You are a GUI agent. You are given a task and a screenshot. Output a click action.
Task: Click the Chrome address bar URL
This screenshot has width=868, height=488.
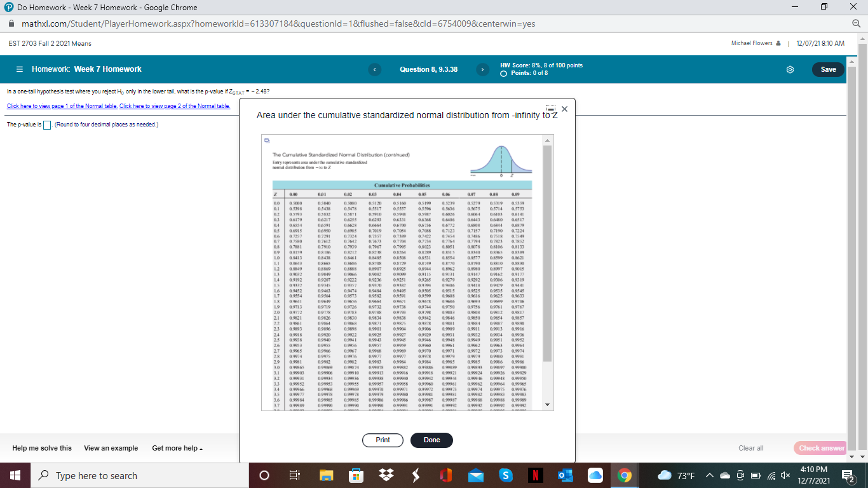tap(278, 24)
